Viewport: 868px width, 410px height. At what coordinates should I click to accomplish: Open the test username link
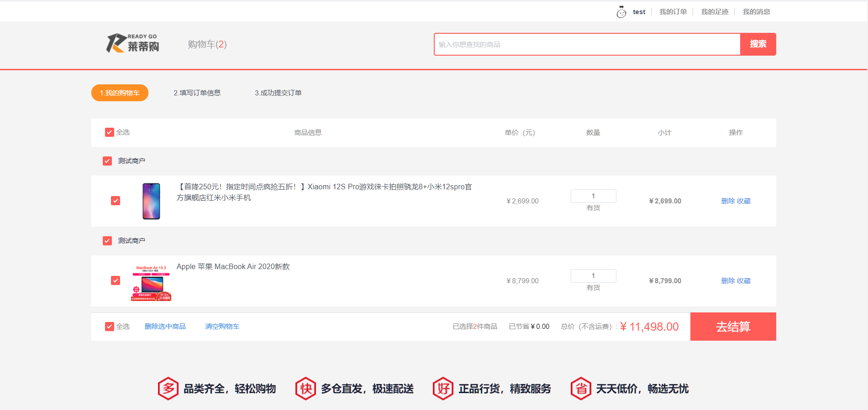pyautogui.click(x=639, y=12)
